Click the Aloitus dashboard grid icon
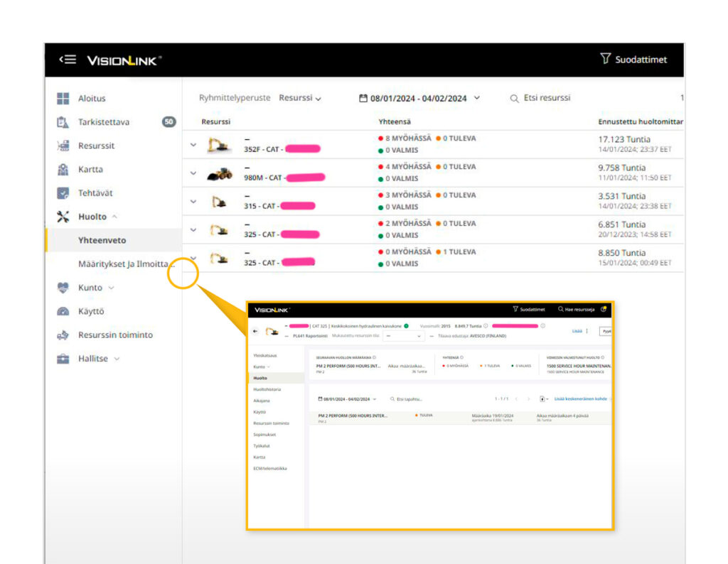The width and height of the screenshot is (728, 564). point(63,99)
